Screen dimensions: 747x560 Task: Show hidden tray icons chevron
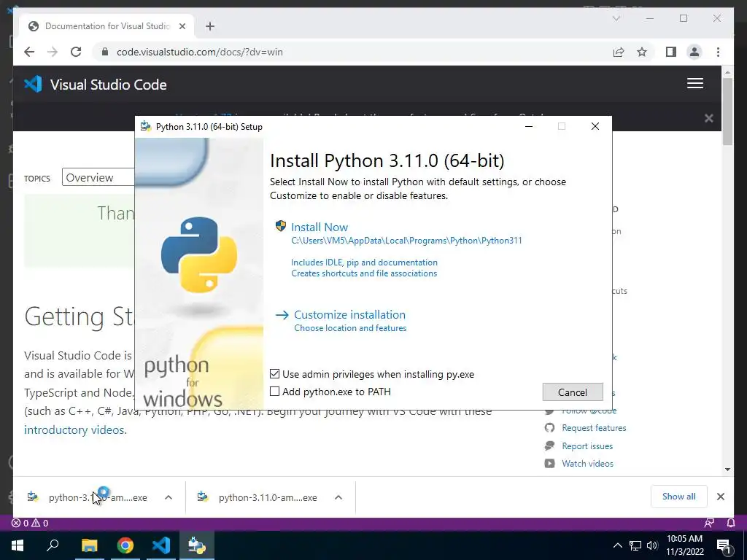617,545
